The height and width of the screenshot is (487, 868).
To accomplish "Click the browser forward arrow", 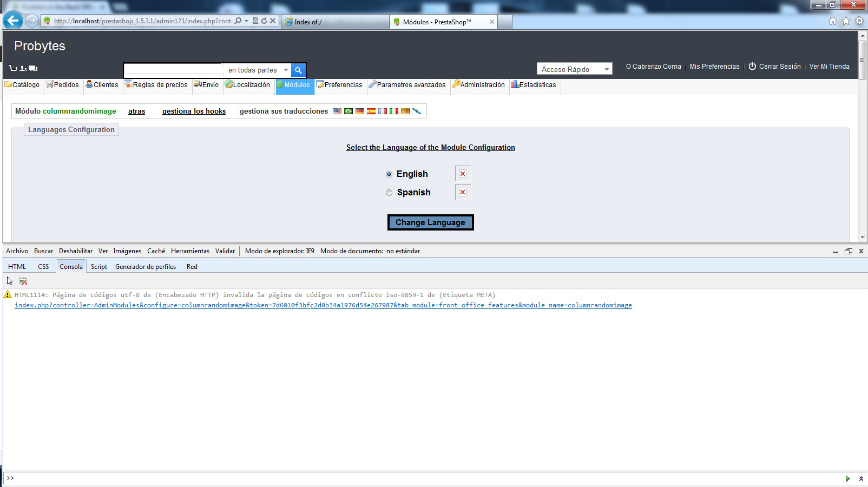I will tap(32, 21).
